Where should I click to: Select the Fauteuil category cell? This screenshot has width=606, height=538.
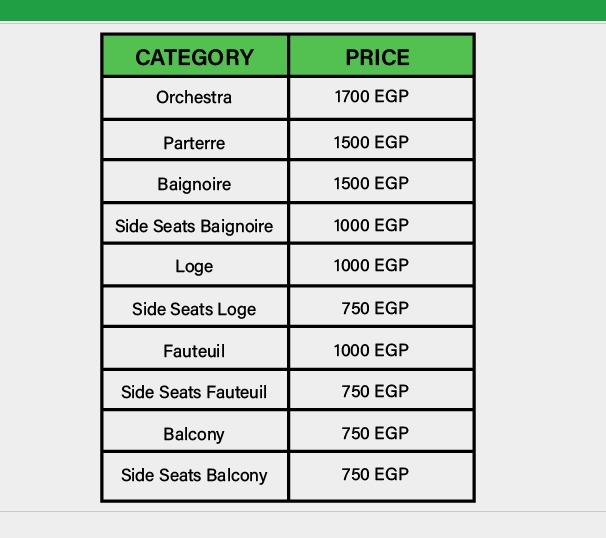pyautogui.click(x=194, y=351)
